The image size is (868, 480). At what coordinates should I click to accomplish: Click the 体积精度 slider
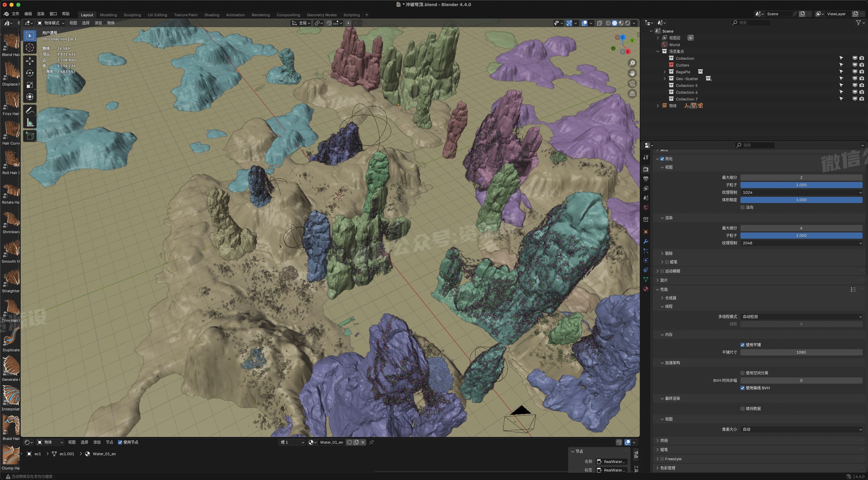click(801, 200)
